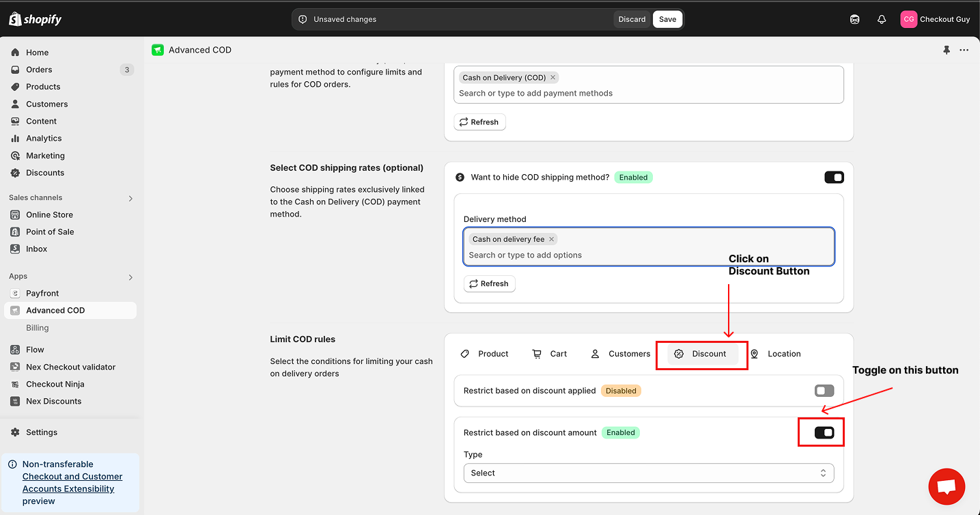Remove the Cash on Delivery (COD) tag
Viewport: 980px width, 515px height.
(553, 77)
